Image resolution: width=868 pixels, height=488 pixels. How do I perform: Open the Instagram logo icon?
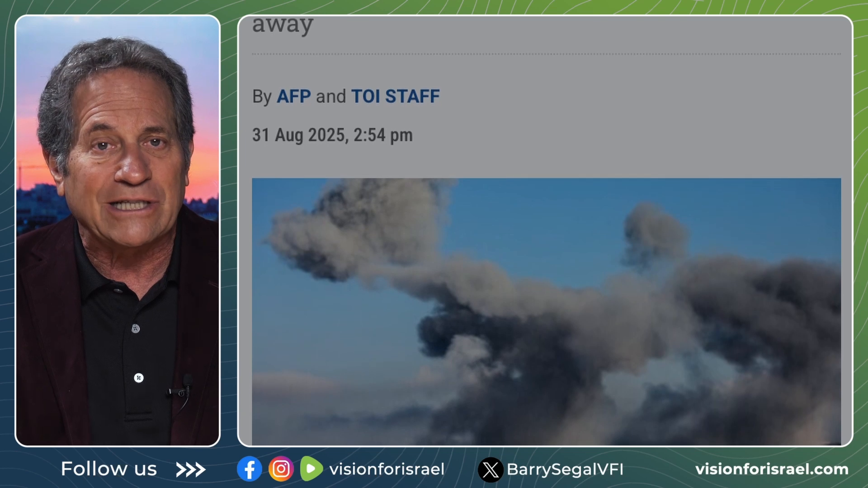[281, 469]
